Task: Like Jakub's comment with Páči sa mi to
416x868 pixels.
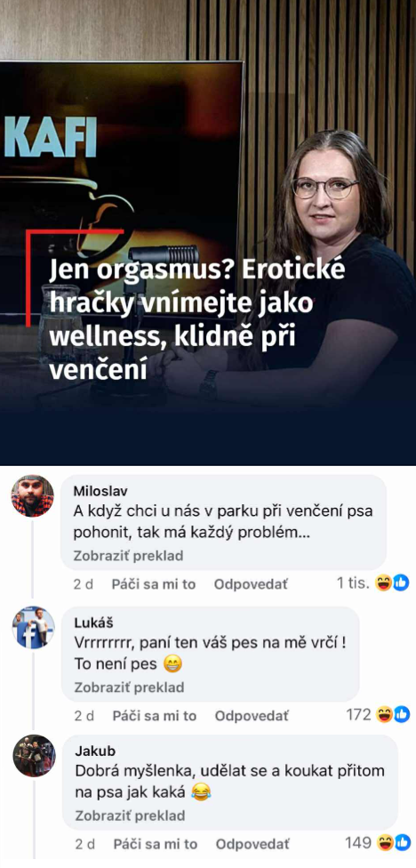Action: pos(156,844)
